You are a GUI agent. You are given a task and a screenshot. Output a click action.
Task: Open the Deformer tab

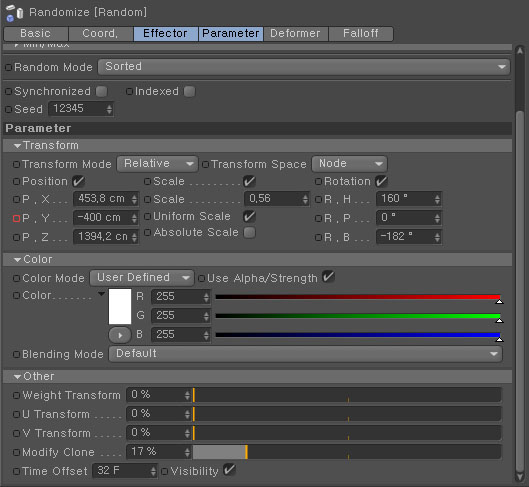pos(295,33)
